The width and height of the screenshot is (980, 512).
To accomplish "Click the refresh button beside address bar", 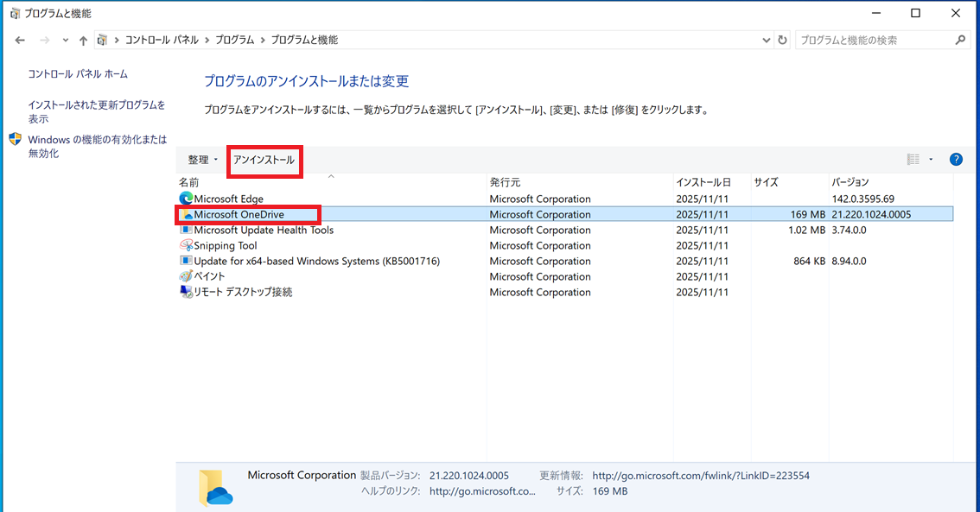I will [783, 41].
